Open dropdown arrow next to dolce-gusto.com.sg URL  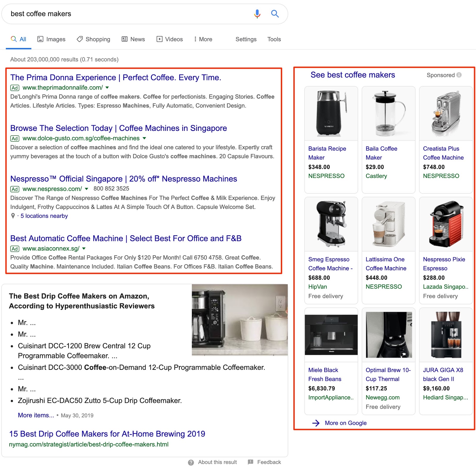click(x=144, y=138)
